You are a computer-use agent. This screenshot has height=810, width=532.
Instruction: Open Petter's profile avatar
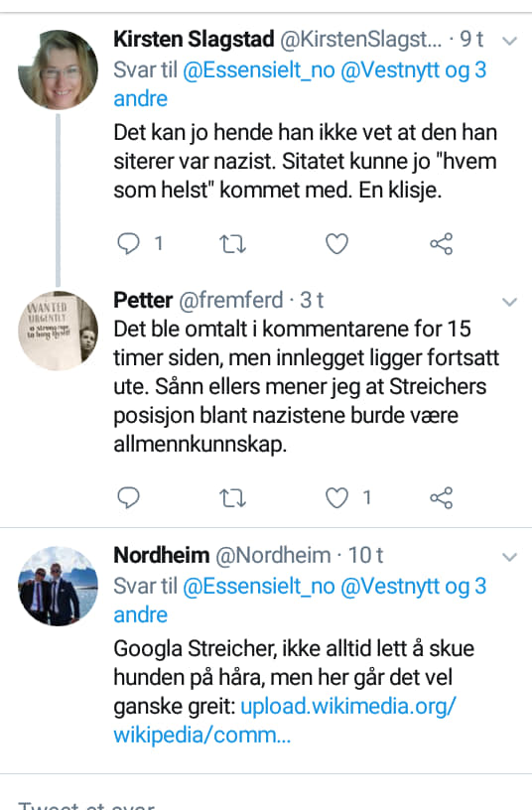[x=58, y=331]
